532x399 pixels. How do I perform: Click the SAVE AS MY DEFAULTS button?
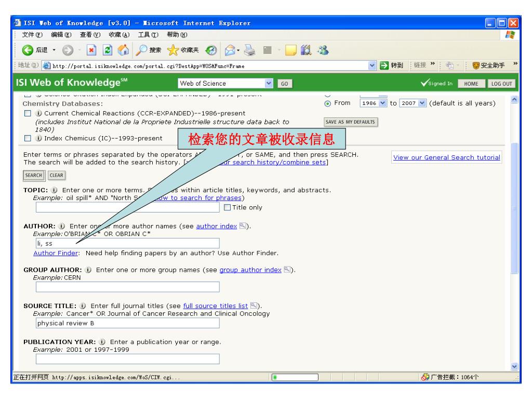(351, 122)
